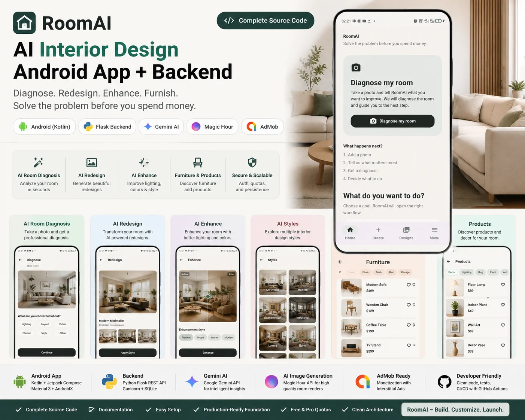Click the Complete Source Code button
The width and height of the screenshot is (525, 420).
[x=265, y=21]
